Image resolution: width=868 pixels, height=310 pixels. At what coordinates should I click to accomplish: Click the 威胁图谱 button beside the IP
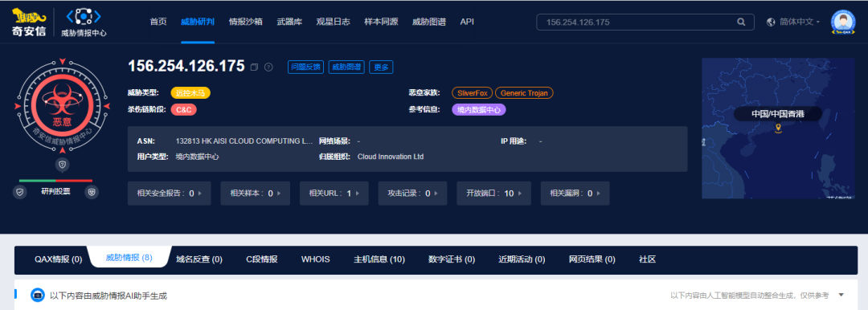tap(346, 67)
